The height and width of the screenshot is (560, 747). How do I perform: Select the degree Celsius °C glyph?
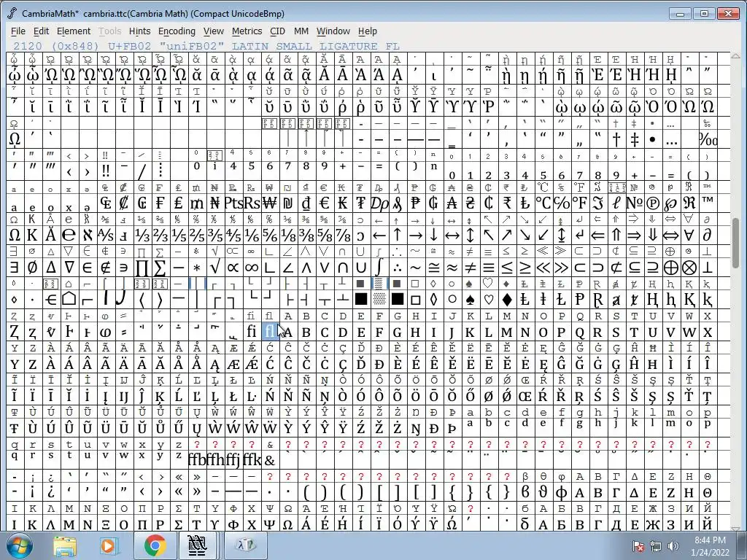click(543, 203)
